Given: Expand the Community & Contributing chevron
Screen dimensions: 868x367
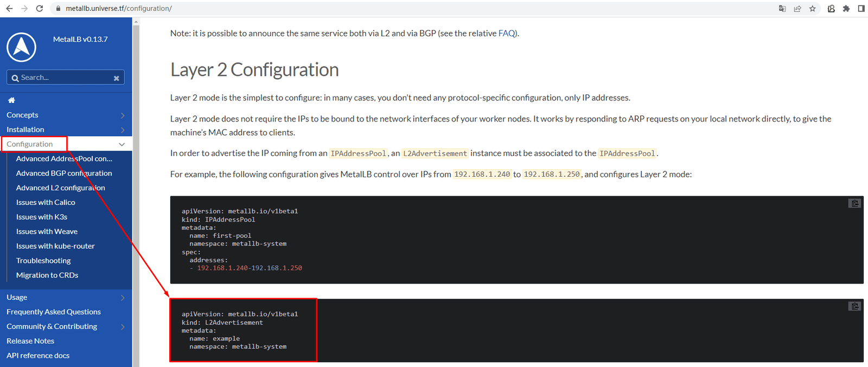Looking at the screenshot, I should click(x=123, y=327).
